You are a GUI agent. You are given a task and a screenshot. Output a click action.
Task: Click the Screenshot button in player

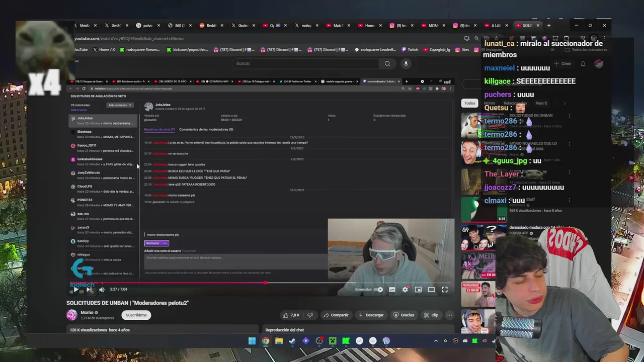click(x=363, y=290)
